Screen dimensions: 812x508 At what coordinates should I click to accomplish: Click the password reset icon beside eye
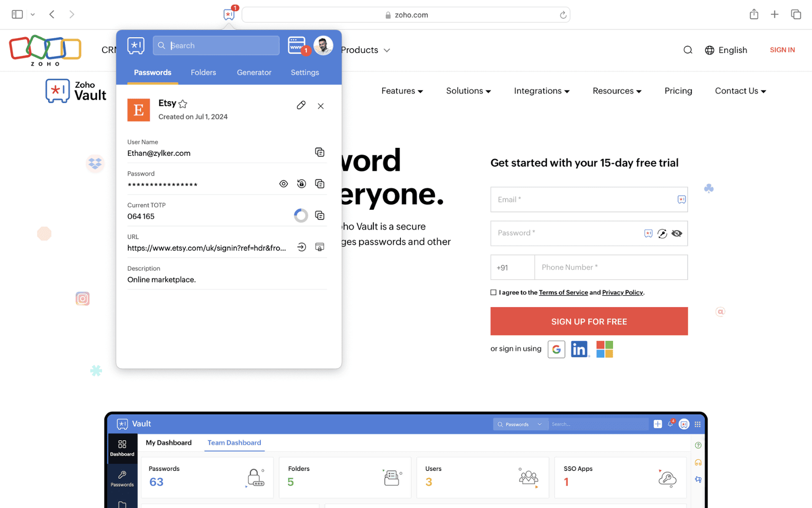pos(301,184)
